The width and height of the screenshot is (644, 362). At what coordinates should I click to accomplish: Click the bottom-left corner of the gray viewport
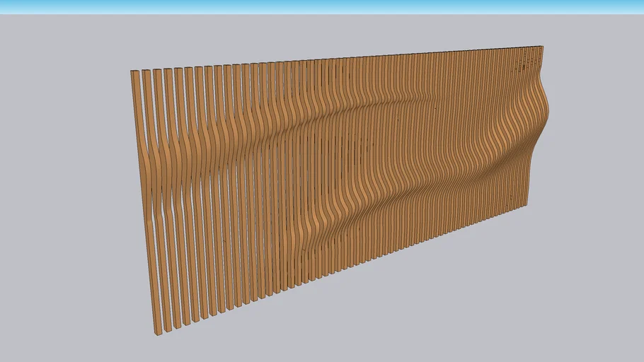click(4, 358)
